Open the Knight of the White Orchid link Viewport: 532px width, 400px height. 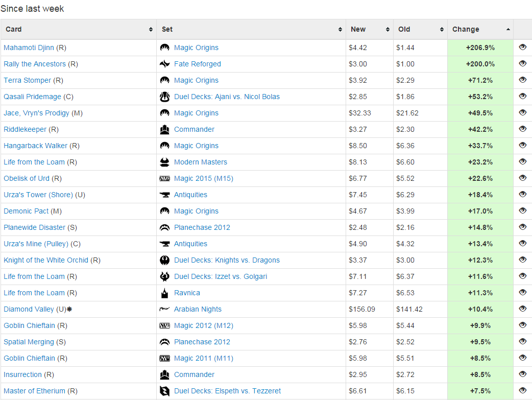(x=46, y=260)
